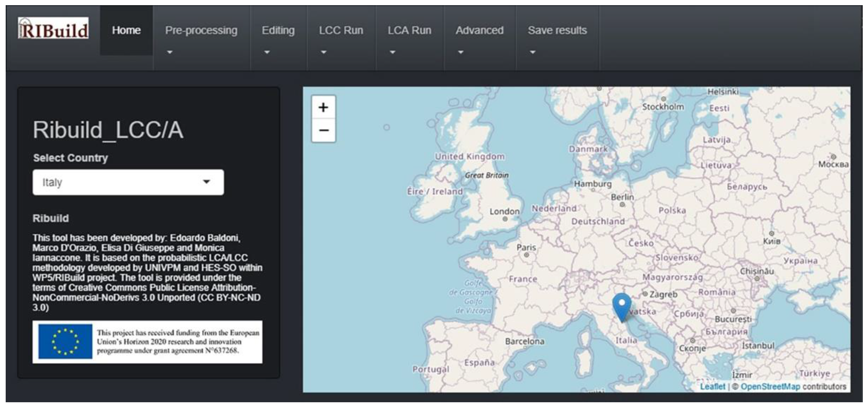868x410 pixels.
Task: Zoom in on the map
Action: click(x=323, y=108)
